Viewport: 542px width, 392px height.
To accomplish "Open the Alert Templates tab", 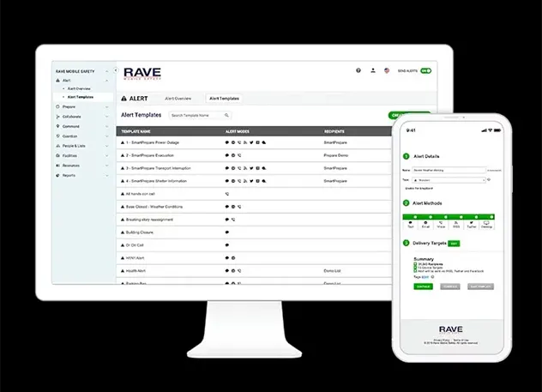I will click(x=225, y=99).
